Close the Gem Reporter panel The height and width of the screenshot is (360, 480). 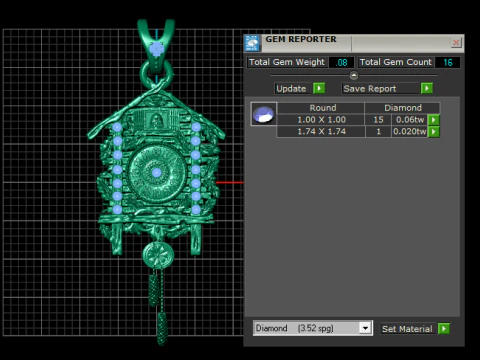point(456,43)
